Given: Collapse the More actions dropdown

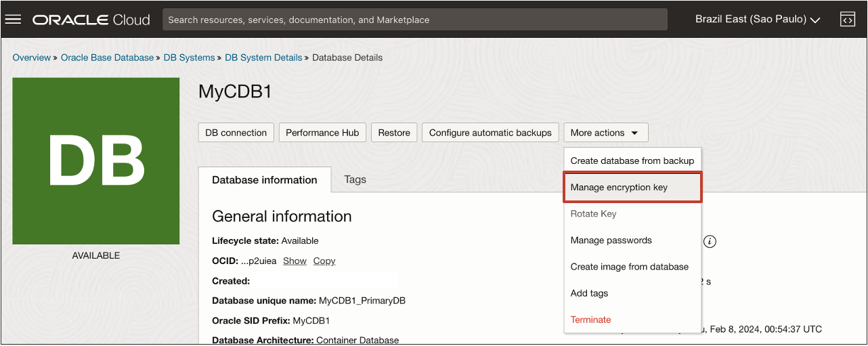Looking at the screenshot, I should click(605, 133).
